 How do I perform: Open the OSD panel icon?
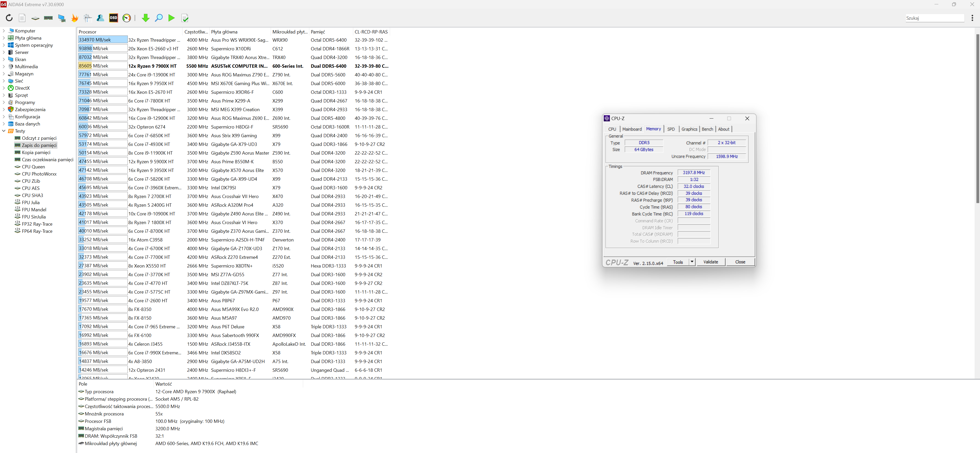click(113, 18)
